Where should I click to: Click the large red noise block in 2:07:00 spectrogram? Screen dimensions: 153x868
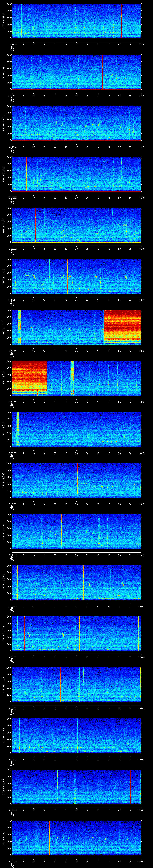click(x=122, y=327)
